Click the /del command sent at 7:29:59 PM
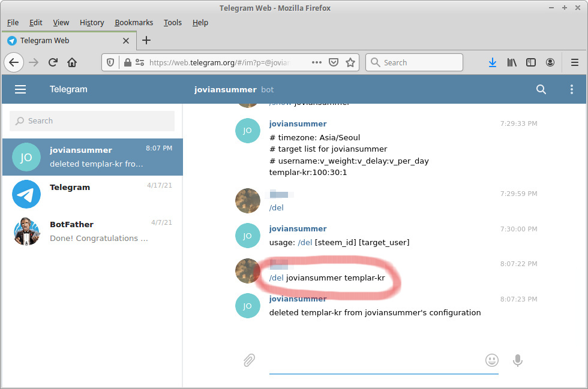 tap(277, 207)
